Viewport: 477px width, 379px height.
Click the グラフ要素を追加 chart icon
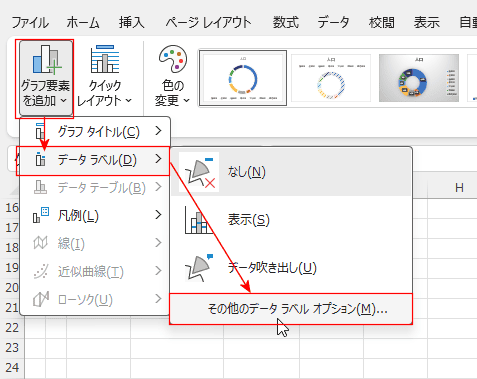(x=47, y=59)
